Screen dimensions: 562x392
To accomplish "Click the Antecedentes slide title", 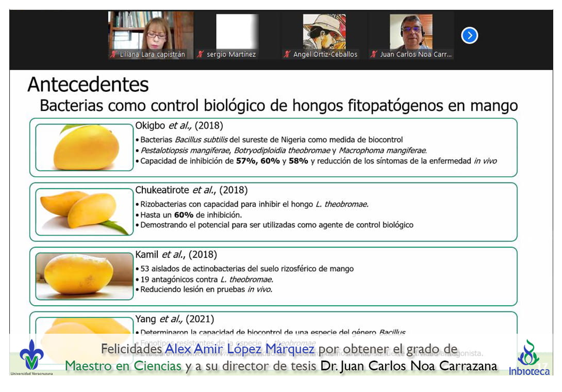I will pyautogui.click(x=88, y=85).
